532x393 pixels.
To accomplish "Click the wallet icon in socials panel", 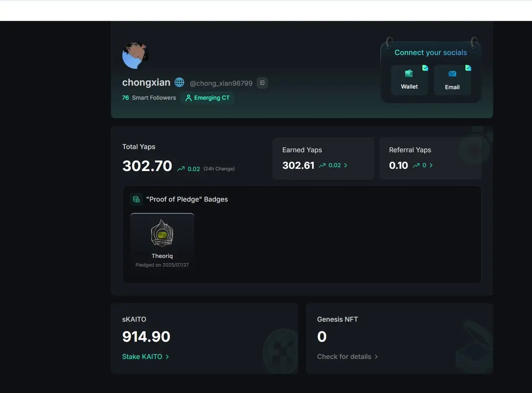I will coord(409,74).
